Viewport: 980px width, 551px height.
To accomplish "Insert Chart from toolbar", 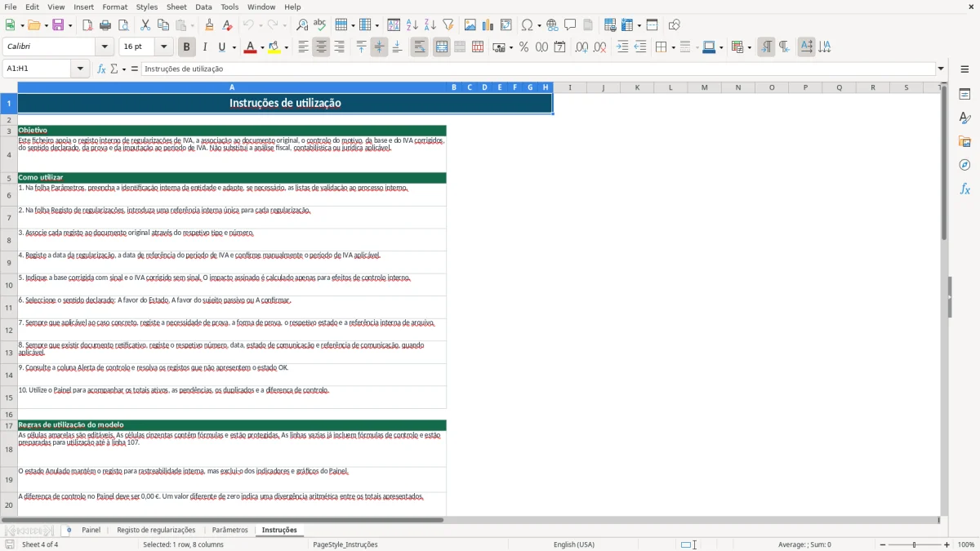I will (488, 25).
